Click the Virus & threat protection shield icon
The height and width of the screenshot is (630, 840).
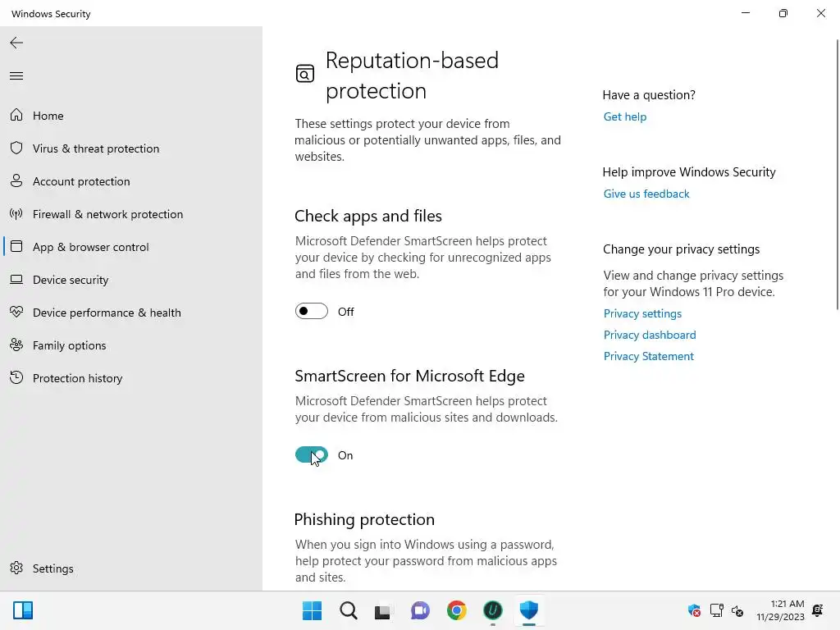pyautogui.click(x=16, y=148)
